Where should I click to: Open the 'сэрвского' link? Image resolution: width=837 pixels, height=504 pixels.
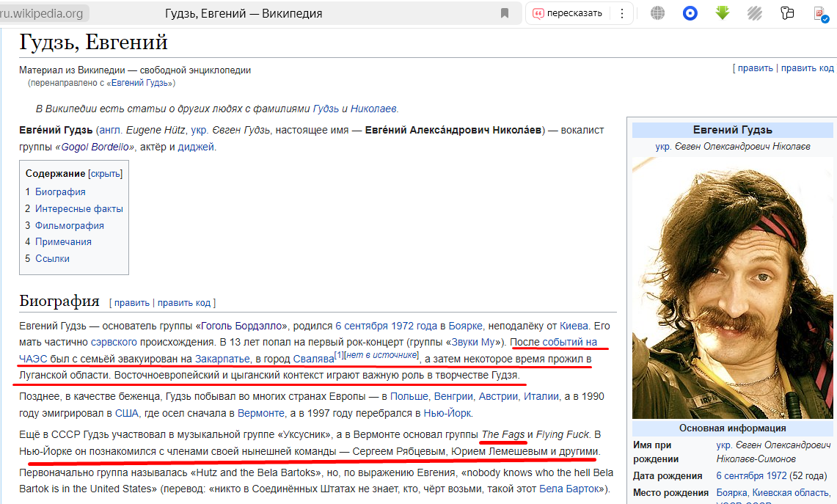coord(114,342)
